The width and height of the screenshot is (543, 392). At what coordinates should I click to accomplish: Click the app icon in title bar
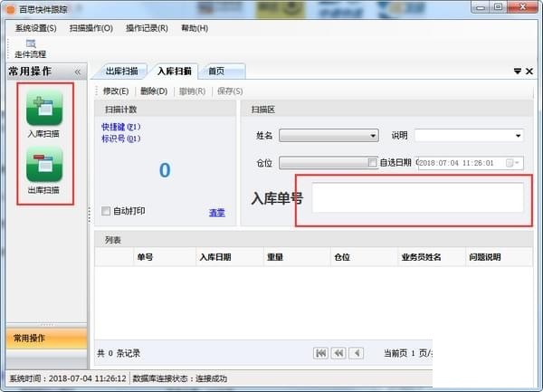click(x=11, y=9)
